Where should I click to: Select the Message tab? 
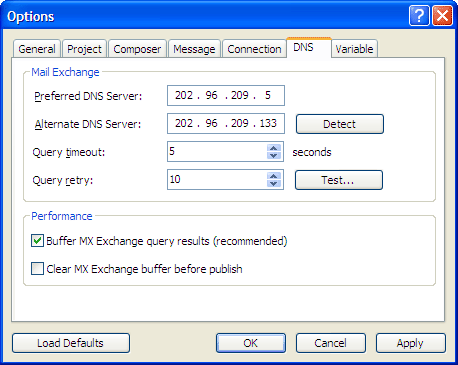click(x=194, y=49)
